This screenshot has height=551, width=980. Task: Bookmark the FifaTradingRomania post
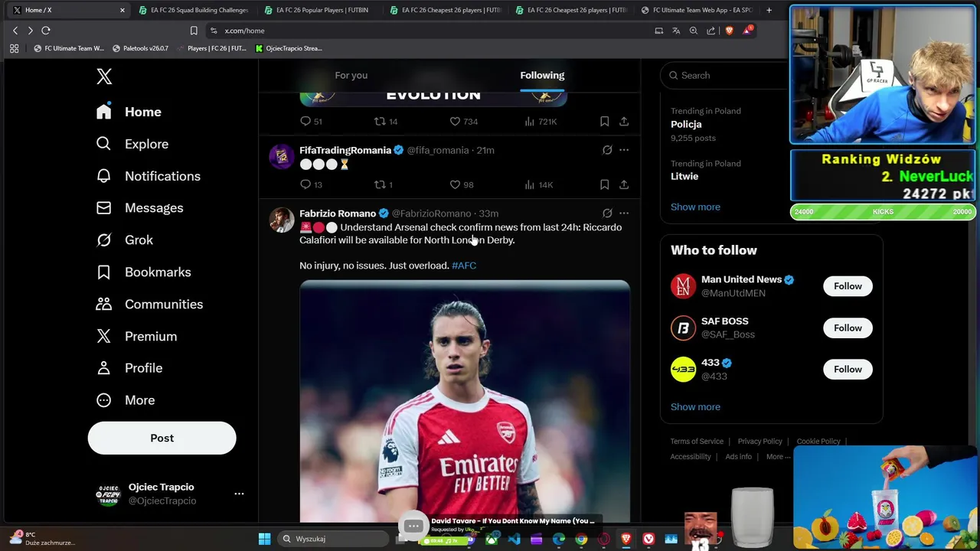[604, 184]
